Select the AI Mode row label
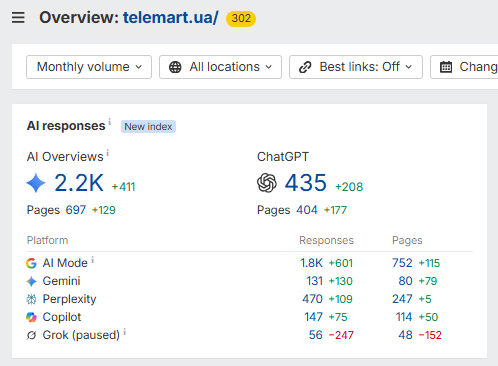The image size is (498, 366). (x=65, y=263)
